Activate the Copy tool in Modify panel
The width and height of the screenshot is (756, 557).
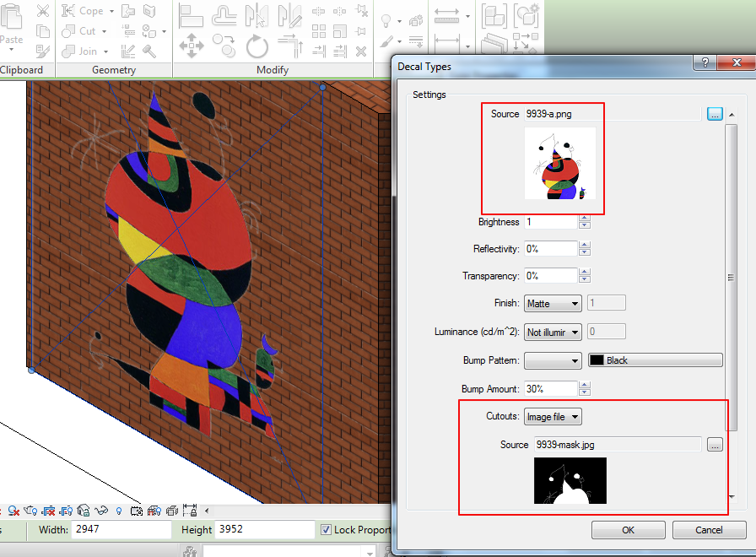[x=224, y=46]
